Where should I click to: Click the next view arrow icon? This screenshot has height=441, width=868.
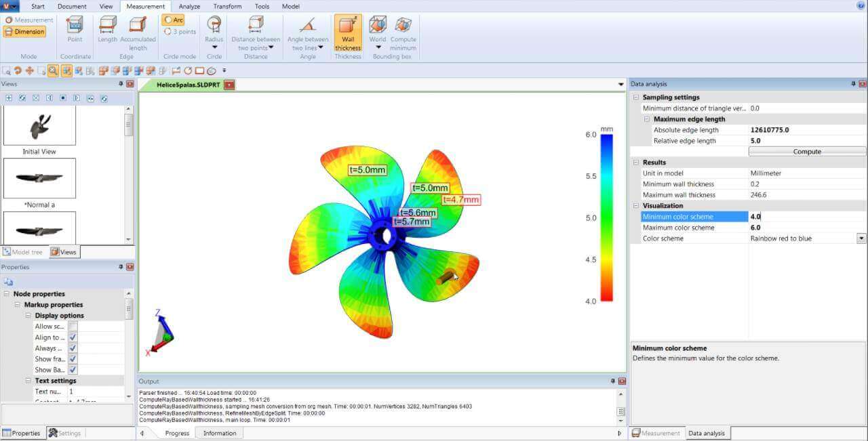[x=77, y=98]
